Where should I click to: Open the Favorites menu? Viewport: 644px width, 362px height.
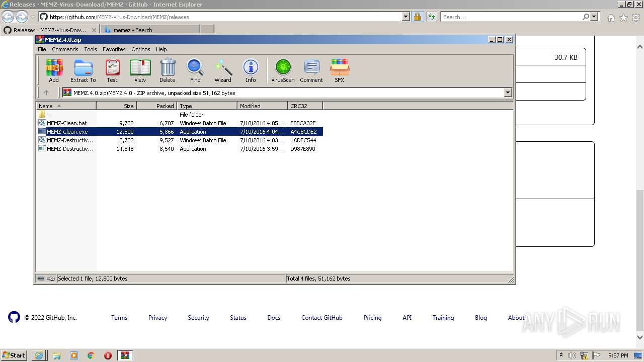[114, 49]
